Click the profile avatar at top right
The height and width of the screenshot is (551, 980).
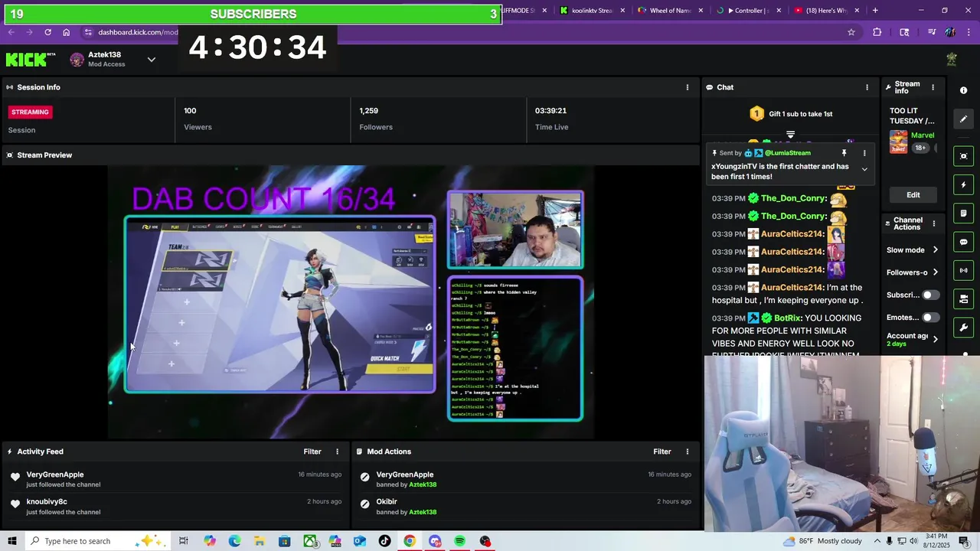point(952,60)
